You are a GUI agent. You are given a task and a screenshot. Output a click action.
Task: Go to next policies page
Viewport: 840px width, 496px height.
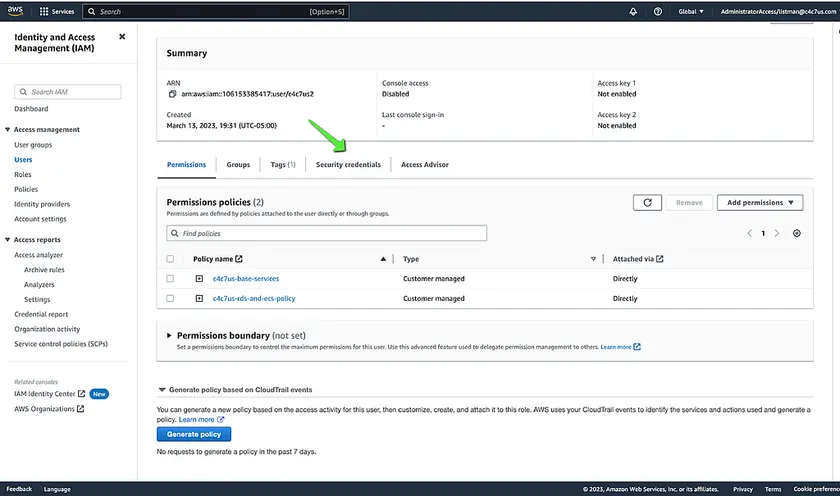pos(777,233)
